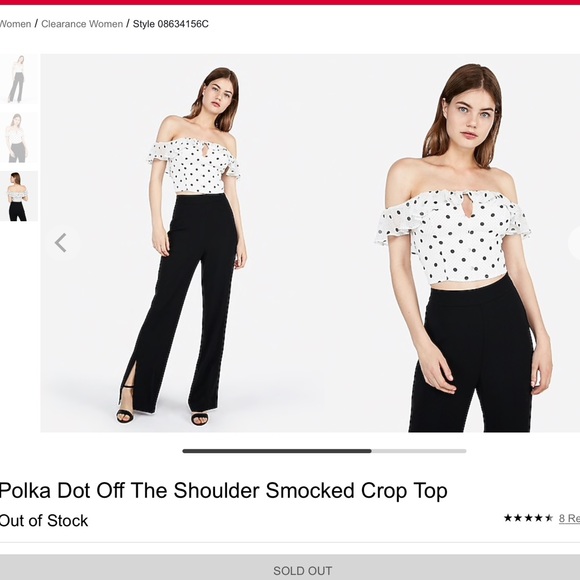Open the 8 Reviews link
Viewport: 580px width, 580px height.
pyautogui.click(x=569, y=518)
